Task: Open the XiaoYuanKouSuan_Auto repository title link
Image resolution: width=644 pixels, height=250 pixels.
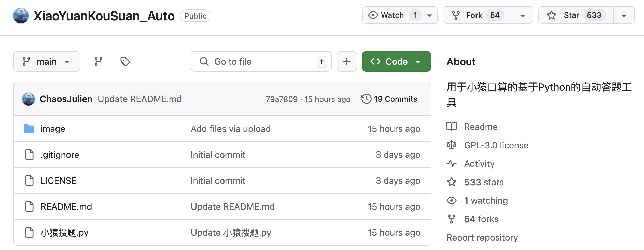Action: click(x=104, y=16)
